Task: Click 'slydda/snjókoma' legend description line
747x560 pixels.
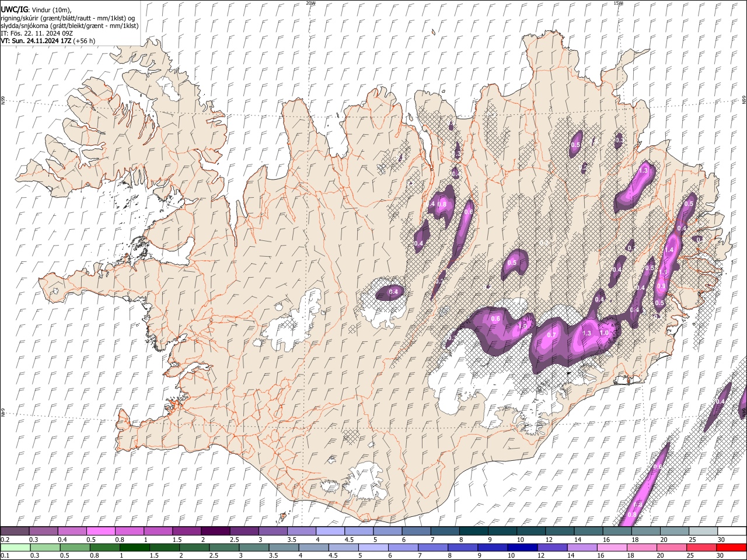Action: coord(69,26)
